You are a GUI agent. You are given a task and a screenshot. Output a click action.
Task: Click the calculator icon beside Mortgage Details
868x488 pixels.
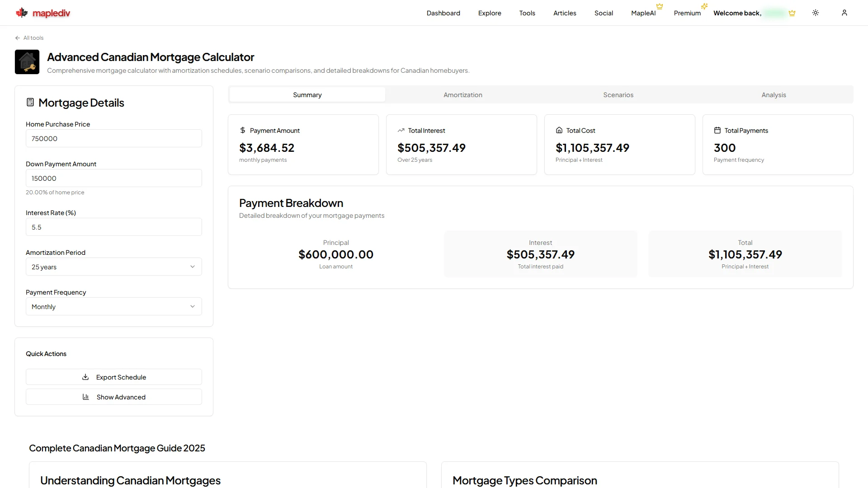coord(30,102)
